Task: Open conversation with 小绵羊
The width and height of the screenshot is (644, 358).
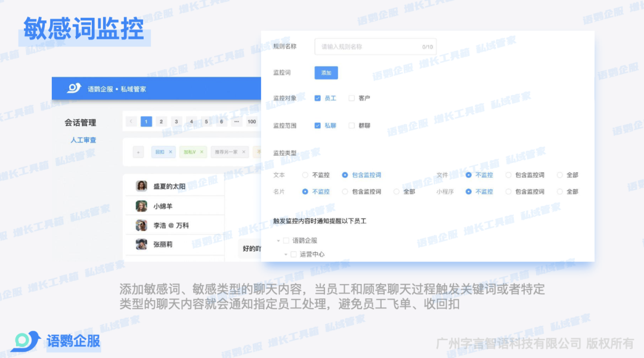Action: [x=163, y=206]
